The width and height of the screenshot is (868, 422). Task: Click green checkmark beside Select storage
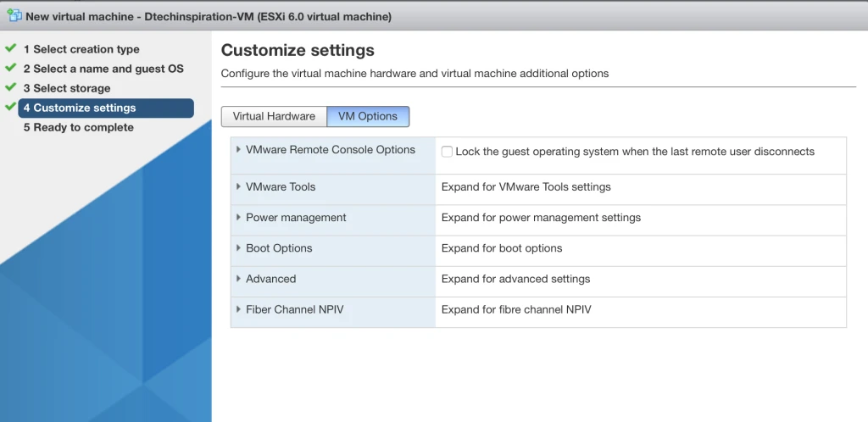(x=10, y=86)
